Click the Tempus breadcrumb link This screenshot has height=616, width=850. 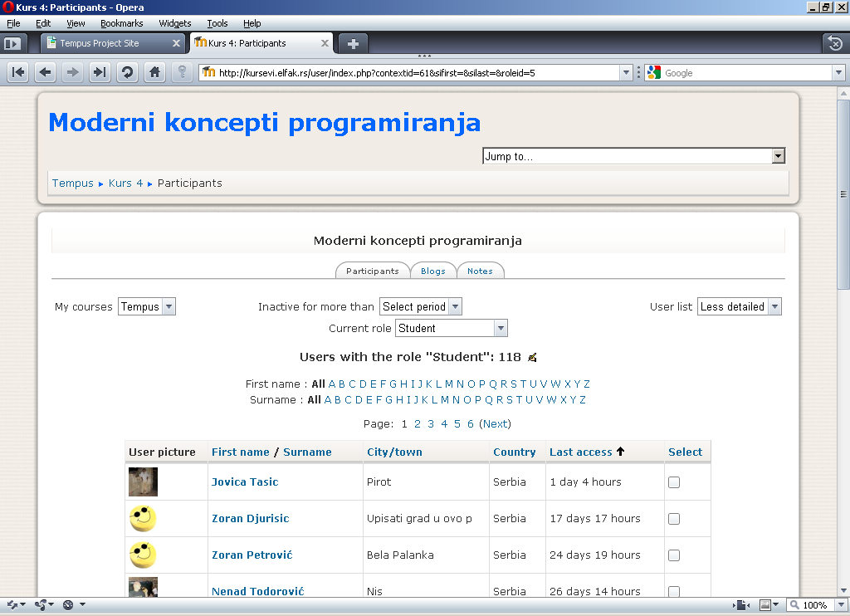73,183
